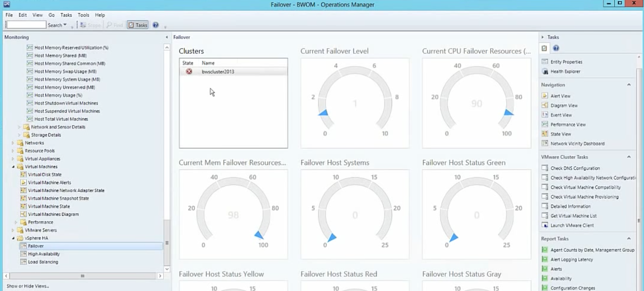Open the Go menu
The image size is (644, 291).
[x=52, y=15]
